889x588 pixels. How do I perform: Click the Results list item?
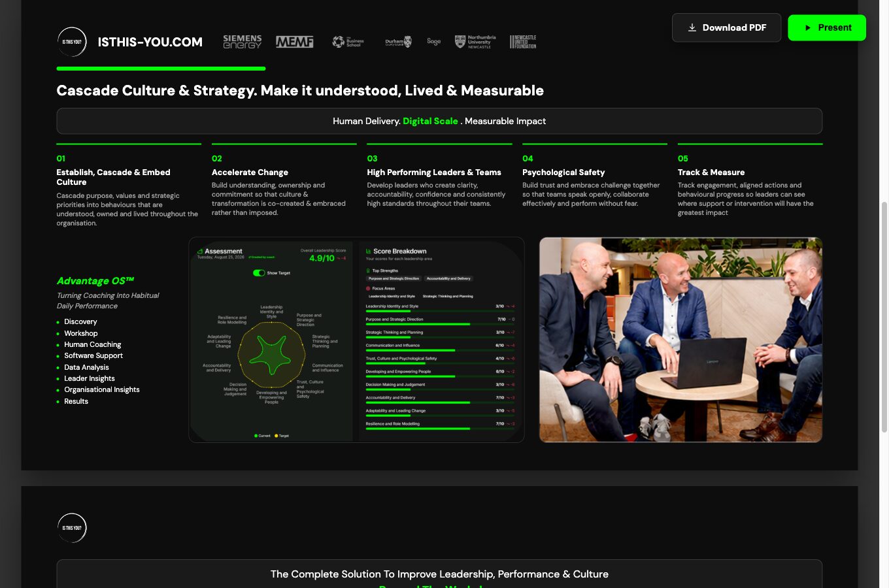click(76, 401)
